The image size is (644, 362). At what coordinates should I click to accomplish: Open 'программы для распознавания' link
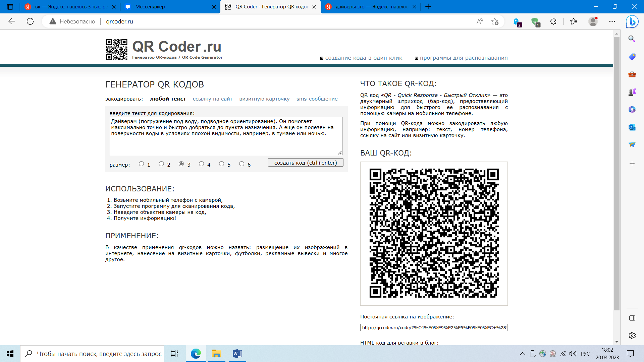[464, 58]
